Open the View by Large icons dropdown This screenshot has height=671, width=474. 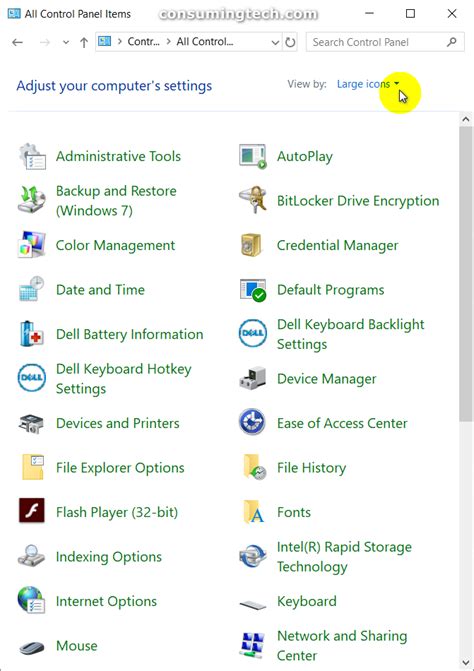tap(368, 84)
